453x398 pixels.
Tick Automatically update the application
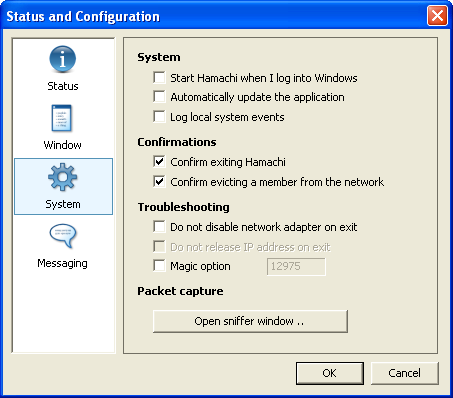(x=159, y=97)
